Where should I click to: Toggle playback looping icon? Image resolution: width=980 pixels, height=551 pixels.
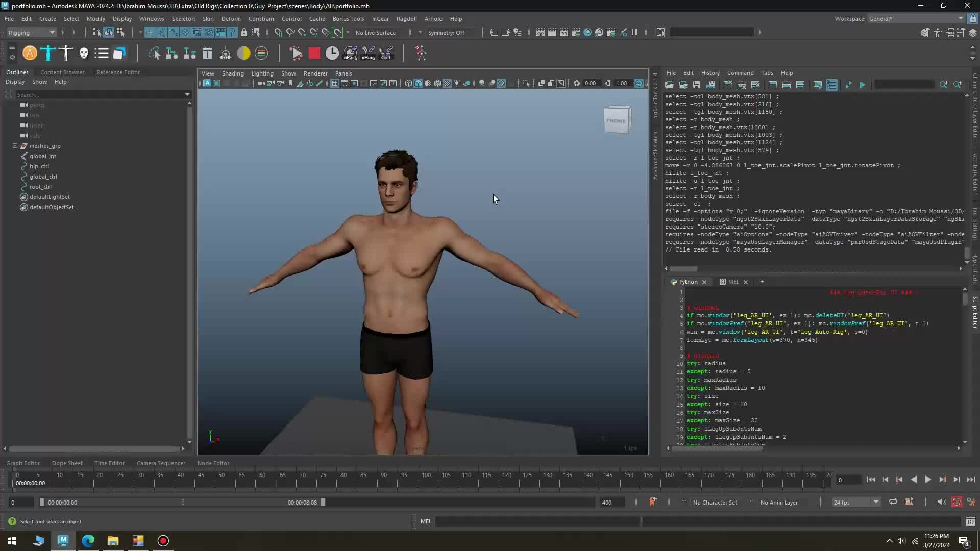(x=893, y=502)
